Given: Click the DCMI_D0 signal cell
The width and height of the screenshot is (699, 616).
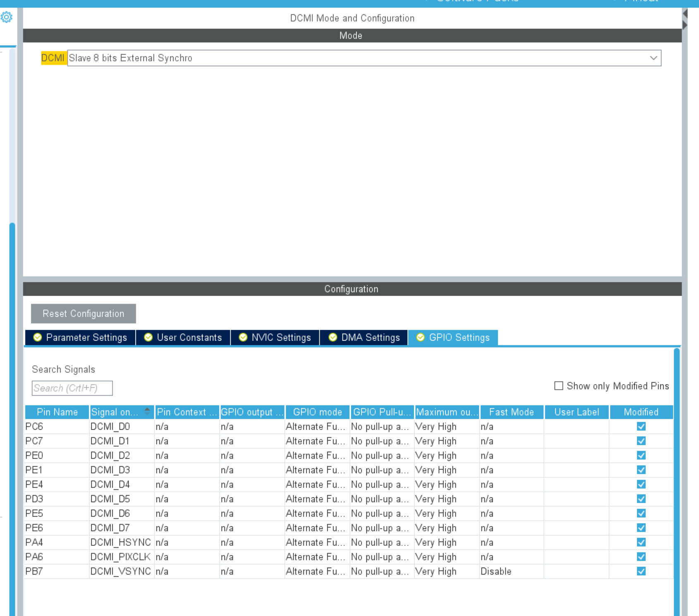Looking at the screenshot, I should pos(122,427).
